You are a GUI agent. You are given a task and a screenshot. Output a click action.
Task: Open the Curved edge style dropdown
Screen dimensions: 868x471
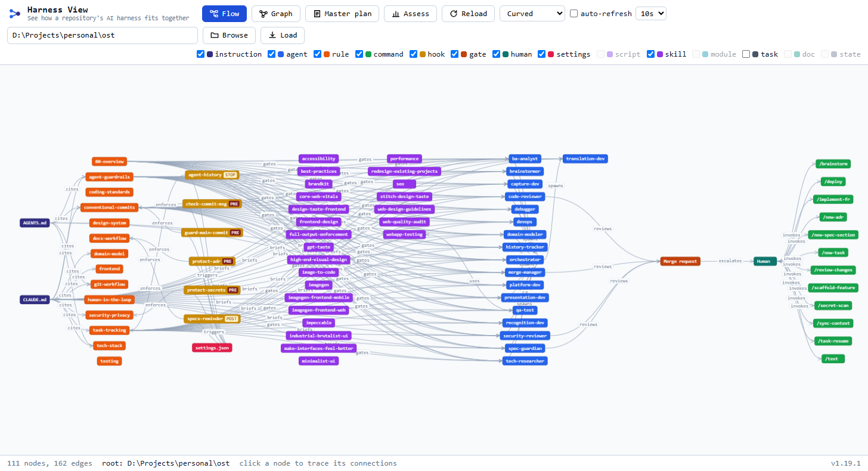coord(532,14)
